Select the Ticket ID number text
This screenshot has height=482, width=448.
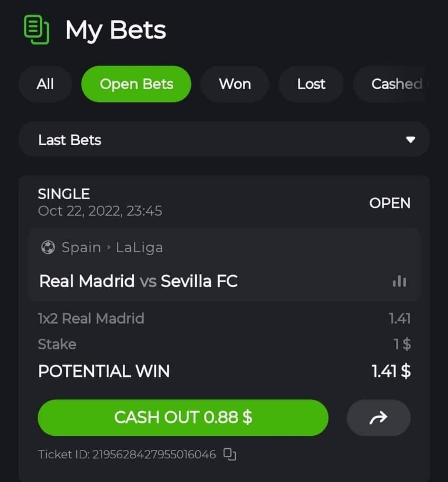click(x=154, y=454)
